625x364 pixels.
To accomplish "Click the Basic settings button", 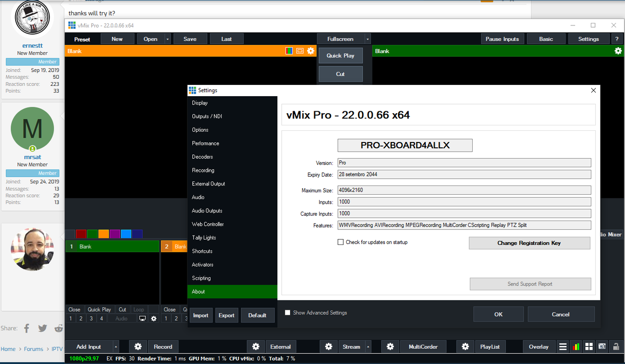I will point(546,39).
